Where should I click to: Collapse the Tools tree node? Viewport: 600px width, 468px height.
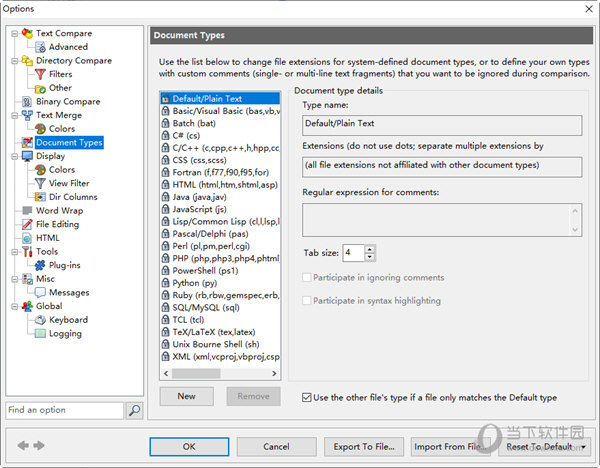pos(15,252)
